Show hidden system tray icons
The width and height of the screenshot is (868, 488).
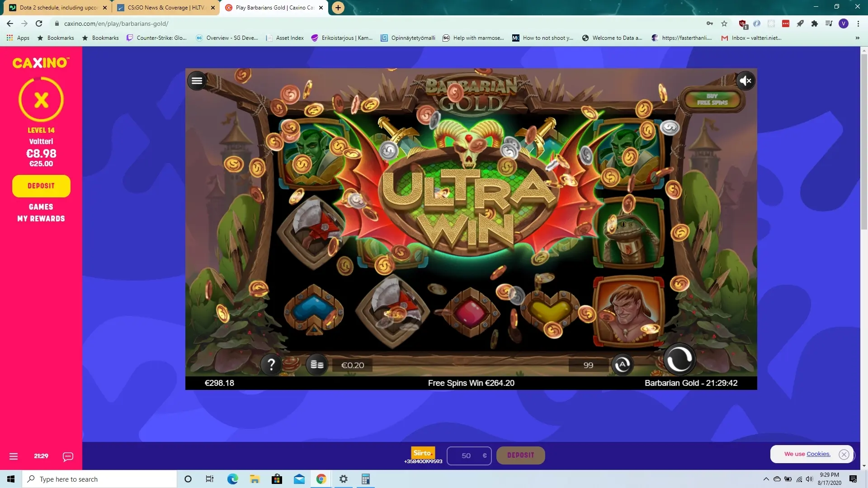[766, 479]
